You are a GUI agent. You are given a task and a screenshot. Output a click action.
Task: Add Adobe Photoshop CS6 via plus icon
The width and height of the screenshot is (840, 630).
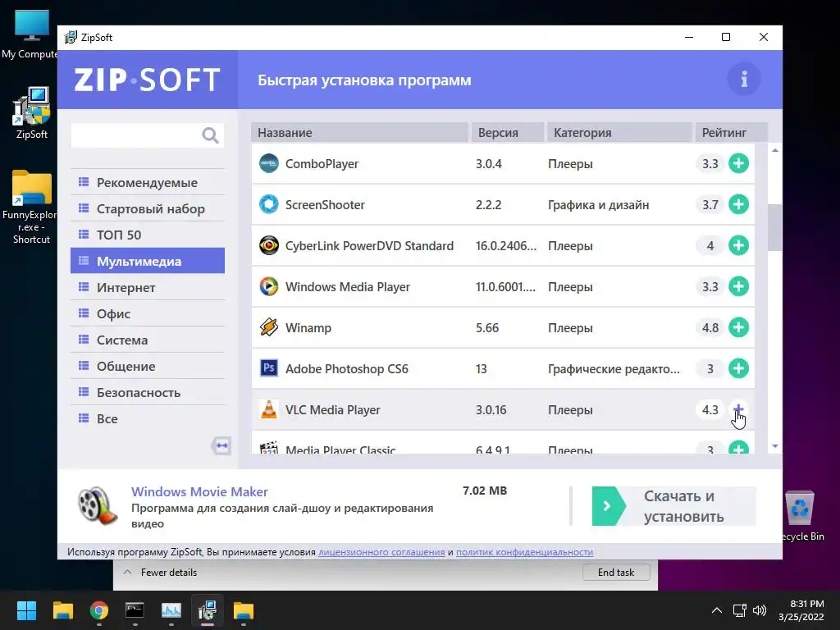tap(738, 368)
